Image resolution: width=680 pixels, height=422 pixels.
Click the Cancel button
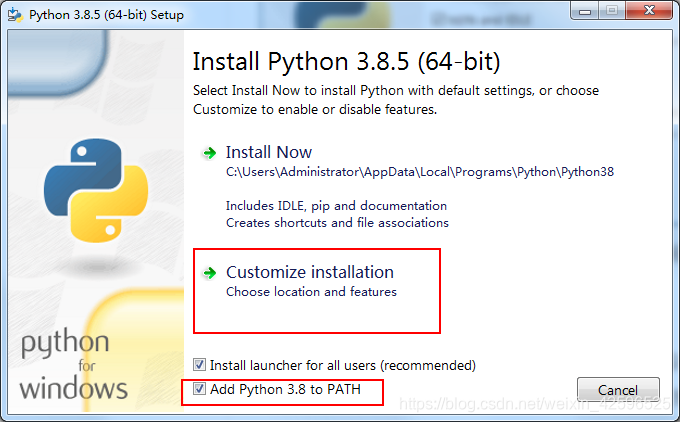point(618,389)
